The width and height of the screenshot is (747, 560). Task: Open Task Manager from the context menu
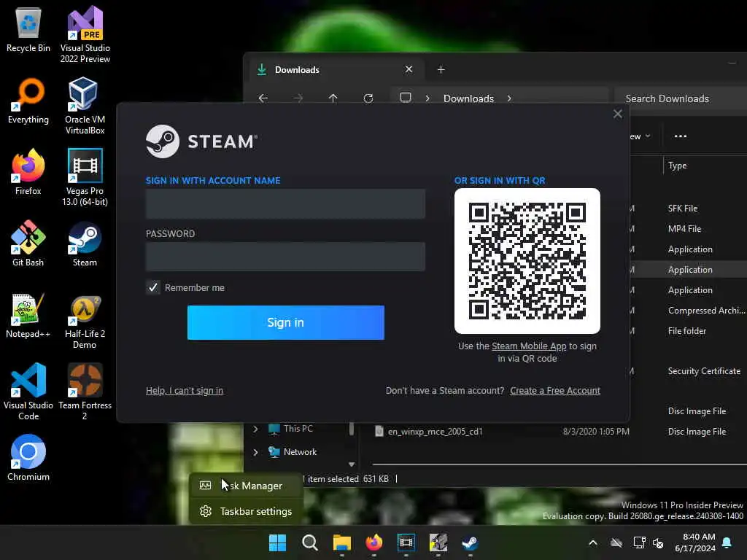click(247, 486)
